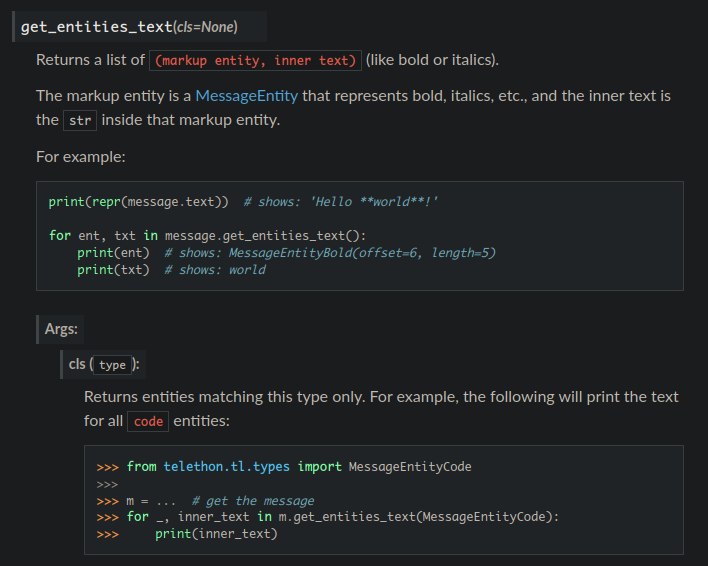Click the print(inner_text) code line

click(x=215, y=534)
